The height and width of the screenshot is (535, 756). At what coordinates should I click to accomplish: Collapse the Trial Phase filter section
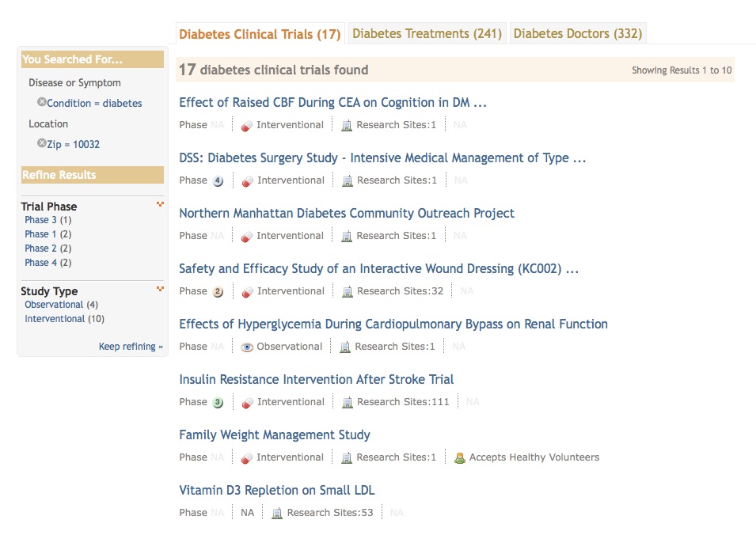160,205
